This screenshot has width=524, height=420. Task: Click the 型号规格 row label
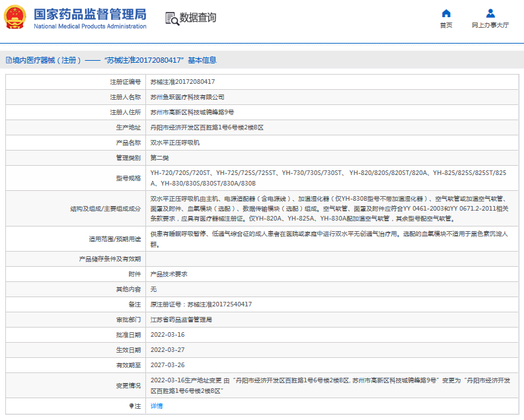coord(128,178)
